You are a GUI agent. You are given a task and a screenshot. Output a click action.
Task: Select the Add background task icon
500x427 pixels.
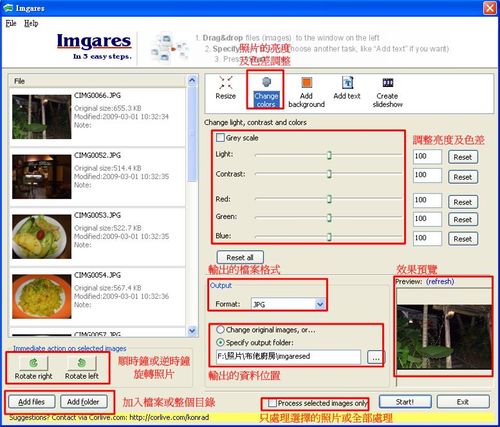coord(306,92)
